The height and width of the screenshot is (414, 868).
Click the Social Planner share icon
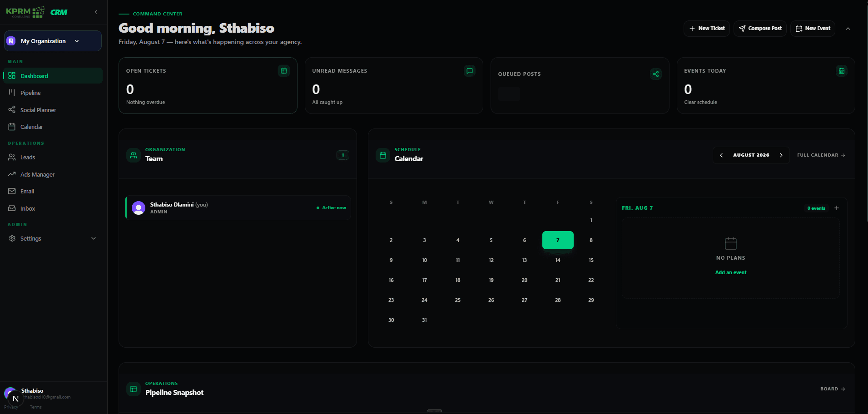12,110
